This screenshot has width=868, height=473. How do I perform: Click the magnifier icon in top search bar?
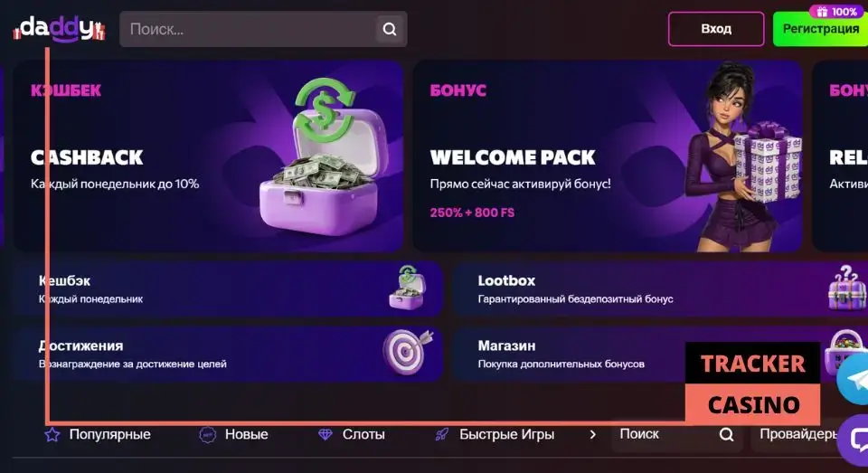[390, 29]
